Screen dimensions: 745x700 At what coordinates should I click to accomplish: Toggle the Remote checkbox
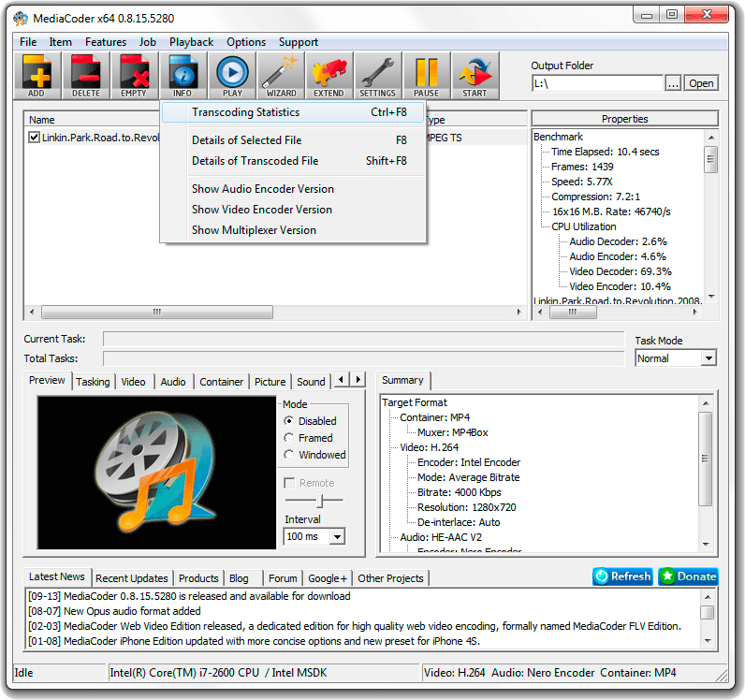289,483
